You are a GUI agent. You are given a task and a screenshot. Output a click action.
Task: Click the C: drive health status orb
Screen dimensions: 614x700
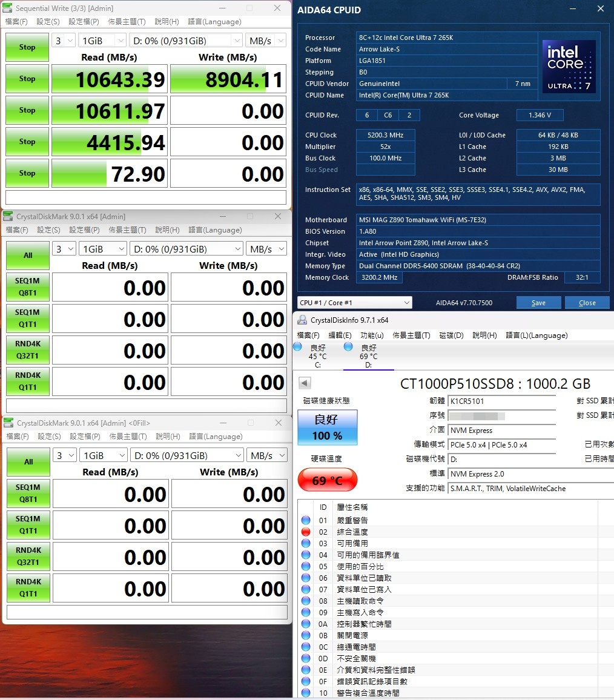[298, 346]
